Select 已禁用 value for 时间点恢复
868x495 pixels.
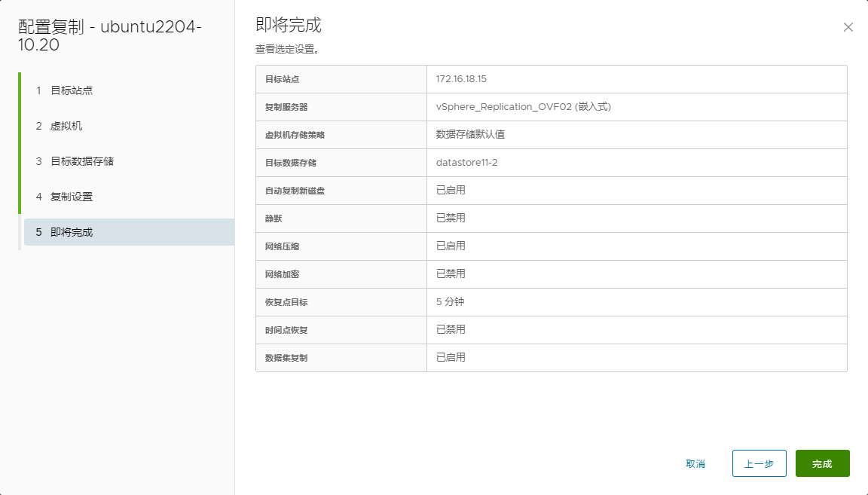pos(451,330)
